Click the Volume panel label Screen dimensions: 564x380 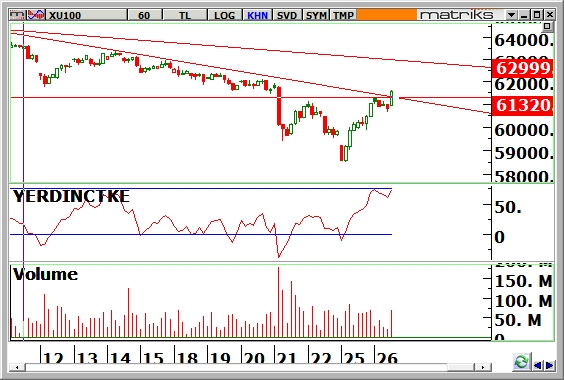pyautogui.click(x=45, y=274)
